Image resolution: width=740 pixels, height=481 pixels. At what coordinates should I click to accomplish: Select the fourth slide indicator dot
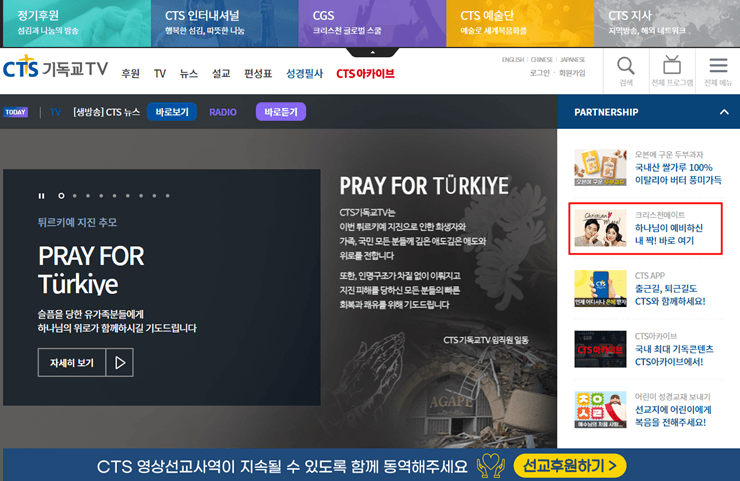point(101,196)
